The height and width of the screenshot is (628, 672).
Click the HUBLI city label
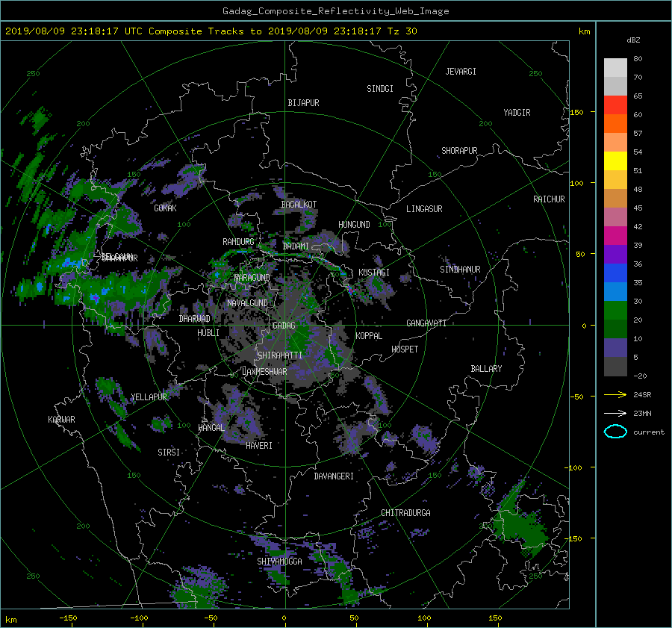pyautogui.click(x=208, y=333)
